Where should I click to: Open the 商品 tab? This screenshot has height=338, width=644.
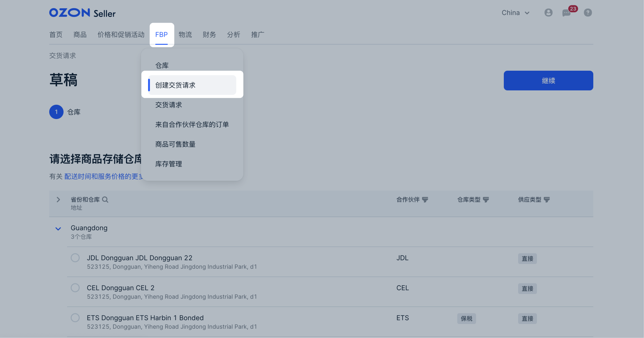pos(80,35)
